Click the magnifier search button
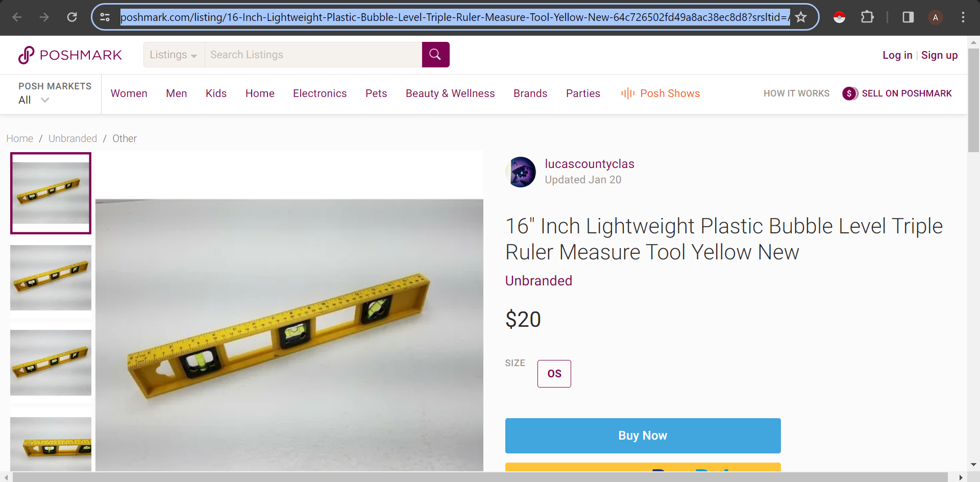Image resolution: width=980 pixels, height=482 pixels. 435,55
